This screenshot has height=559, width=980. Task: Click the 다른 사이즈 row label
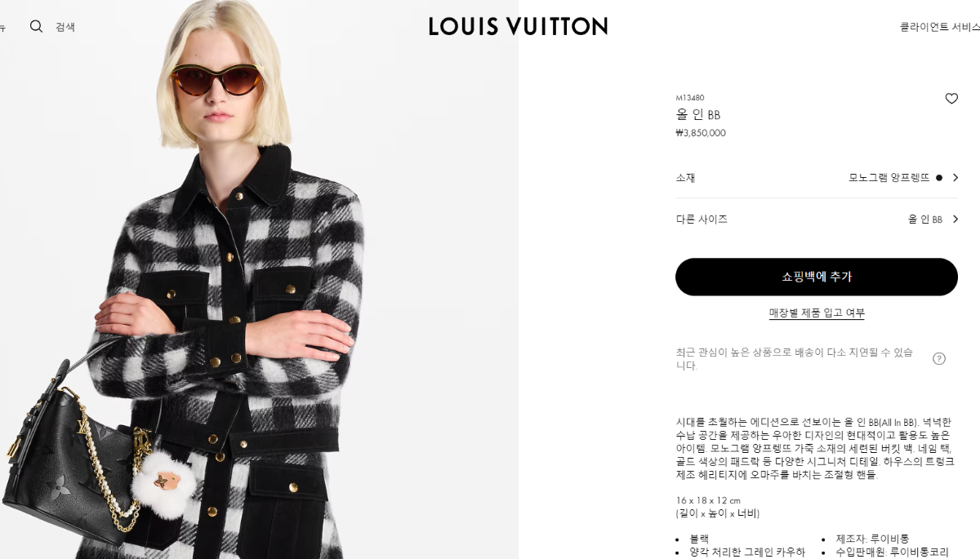click(x=702, y=219)
